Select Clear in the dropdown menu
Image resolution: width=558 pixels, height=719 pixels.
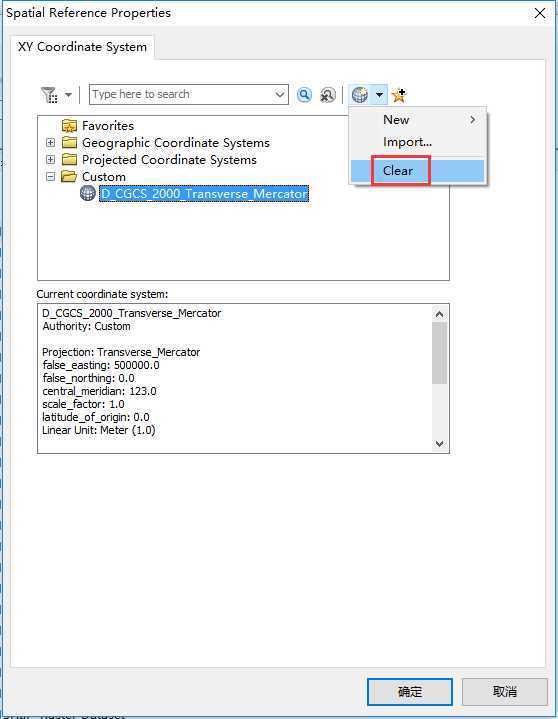418,171
